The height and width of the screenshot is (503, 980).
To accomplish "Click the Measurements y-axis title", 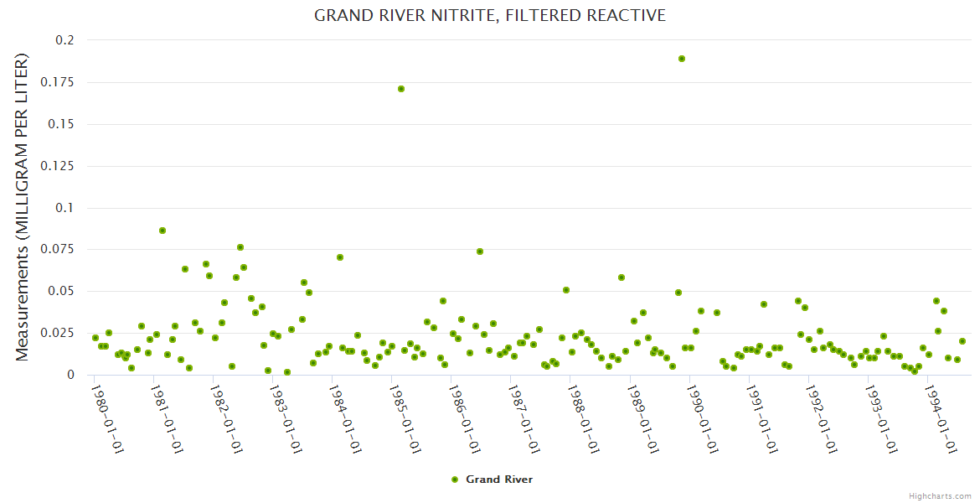I will (x=23, y=207).
